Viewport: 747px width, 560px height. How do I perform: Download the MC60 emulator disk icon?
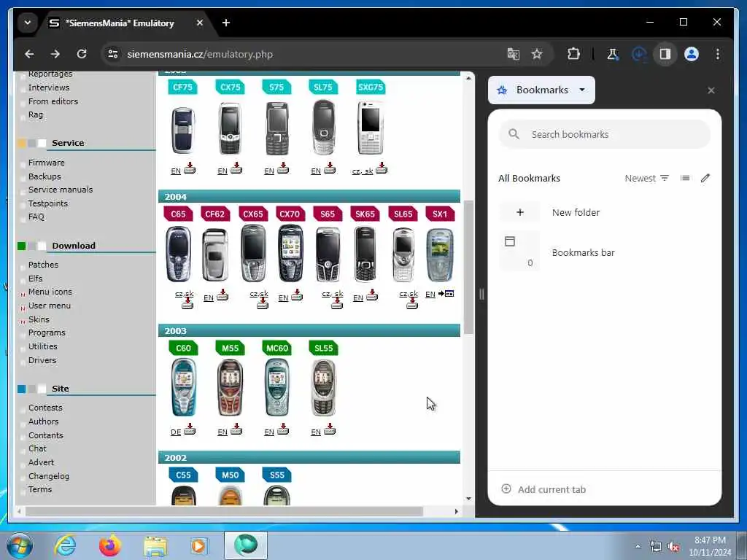[283, 429]
